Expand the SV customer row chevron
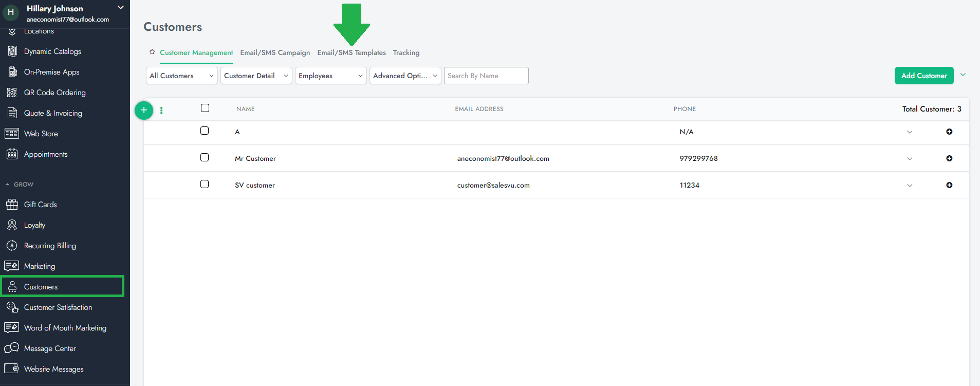The height and width of the screenshot is (386, 980). [x=909, y=186]
